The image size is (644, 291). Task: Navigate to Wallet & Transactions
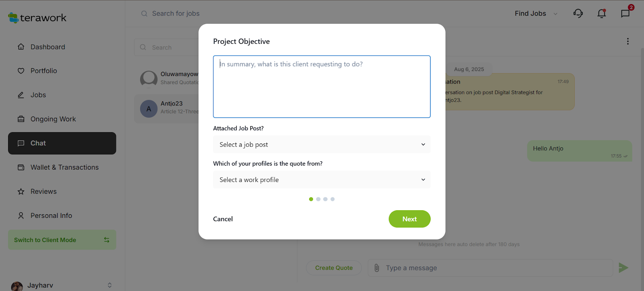(64, 167)
